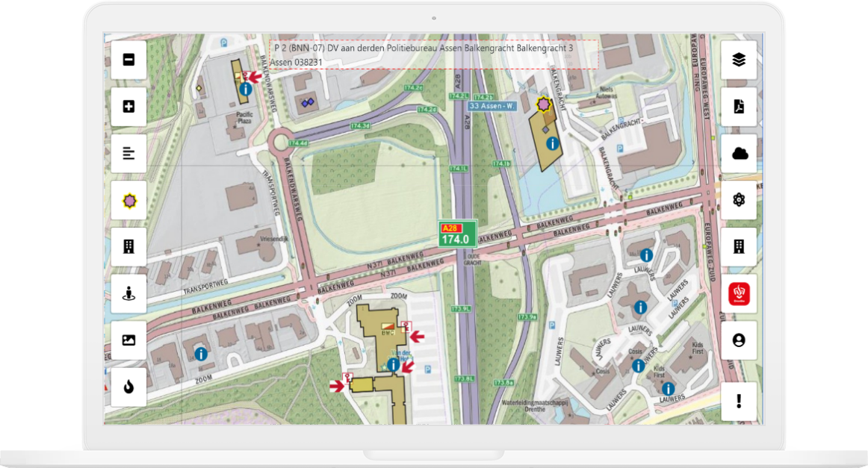Open settings with the gear button
This screenshot has width=868, height=468.
tap(739, 200)
